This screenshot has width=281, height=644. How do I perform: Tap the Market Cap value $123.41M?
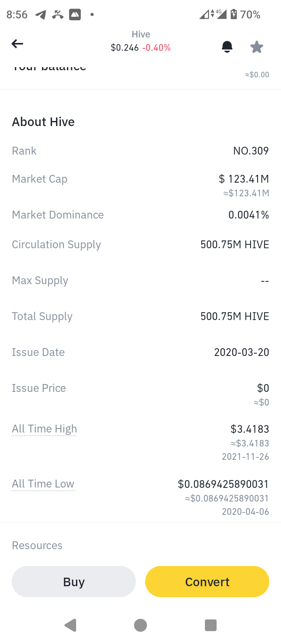[244, 179]
